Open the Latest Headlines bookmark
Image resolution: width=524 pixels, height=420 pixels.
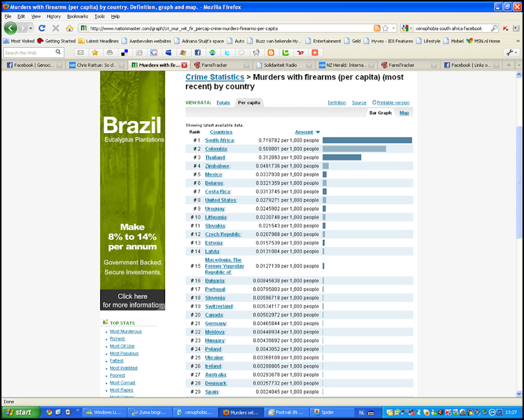(99, 41)
